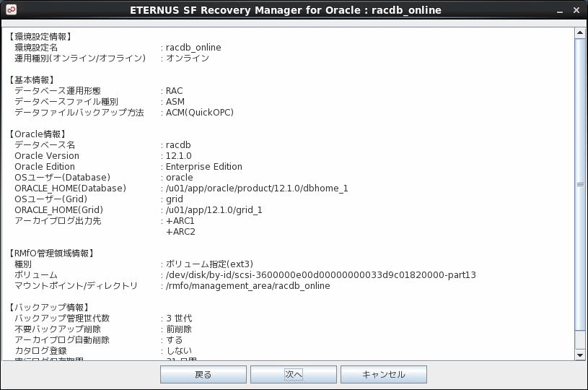Click the racdb_online environment name value
The height and width of the screenshot is (390, 588).
click(193, 47)
